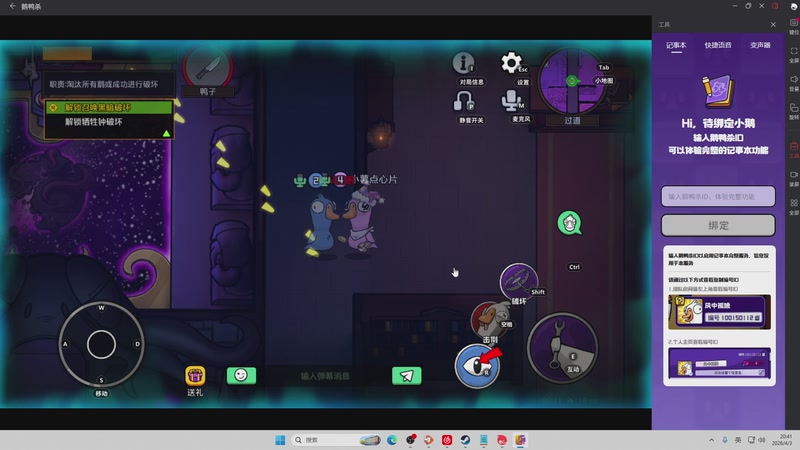
Task: Send the bullet message with paper plane
Action: pos(407,376)
